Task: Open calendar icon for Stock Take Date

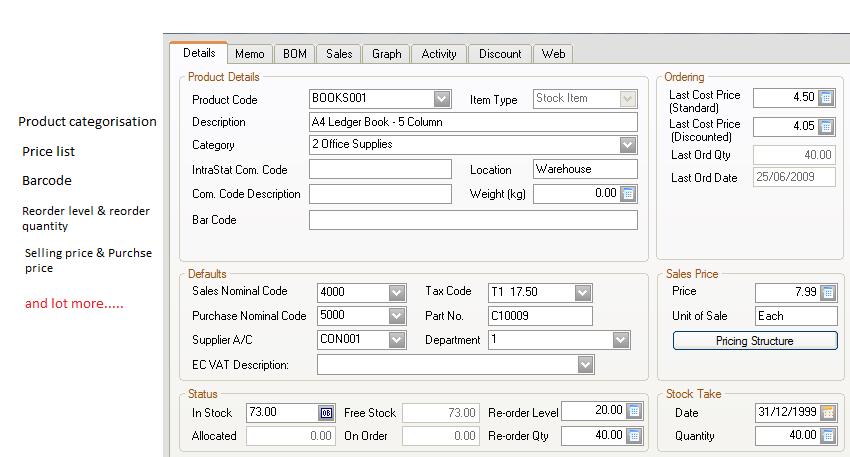Action: pos(828,413)
